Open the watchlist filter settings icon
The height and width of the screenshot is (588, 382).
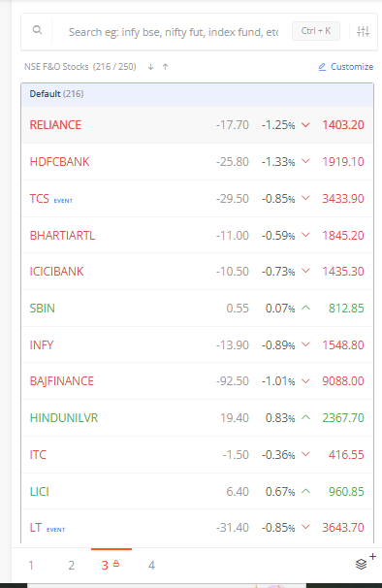tap(363, 31)
